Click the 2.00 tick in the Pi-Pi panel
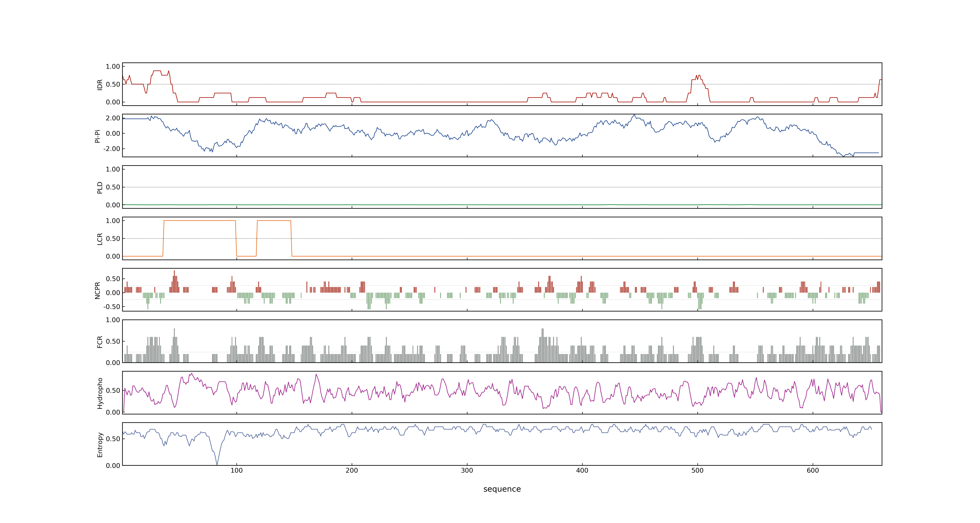Viewport: 980px width, 523px height. click(113, 118)
